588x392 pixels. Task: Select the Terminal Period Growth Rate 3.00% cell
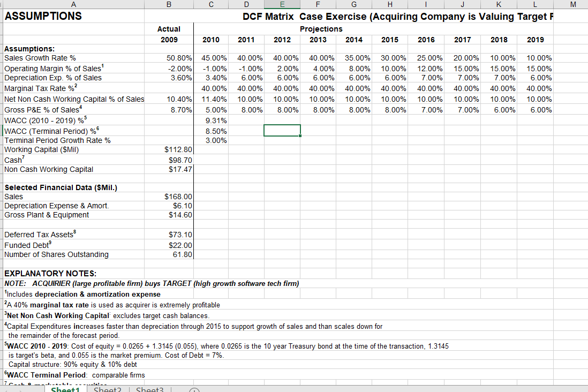(210, 140)
